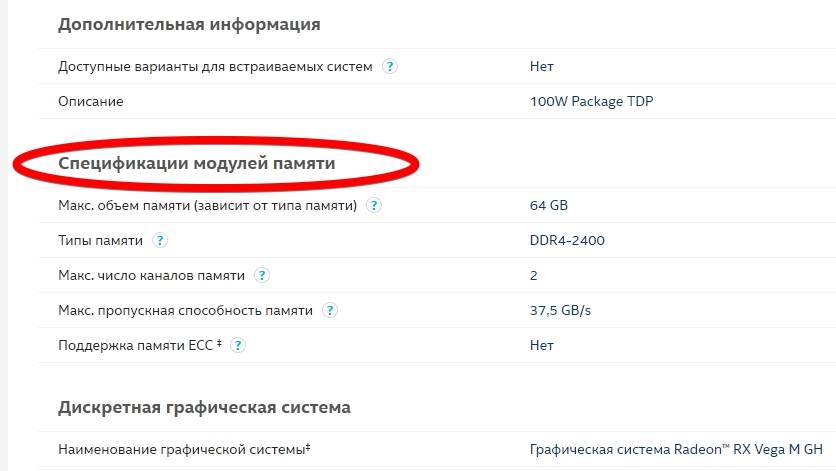The width and height of the screenshot is (836, 471).
Task: Click the "Описание" row label
Action: point(91,102)
